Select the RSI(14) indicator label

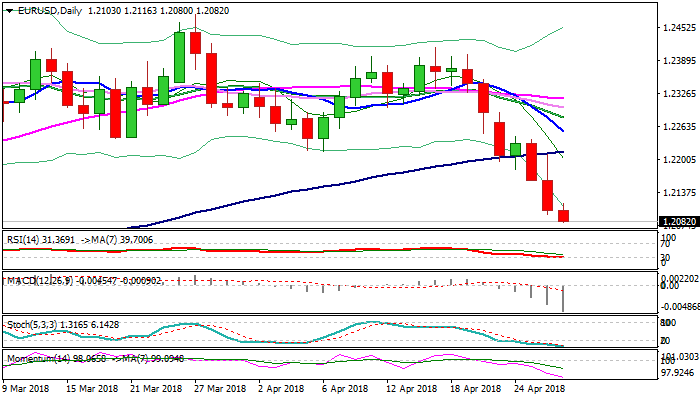[24, 238]
